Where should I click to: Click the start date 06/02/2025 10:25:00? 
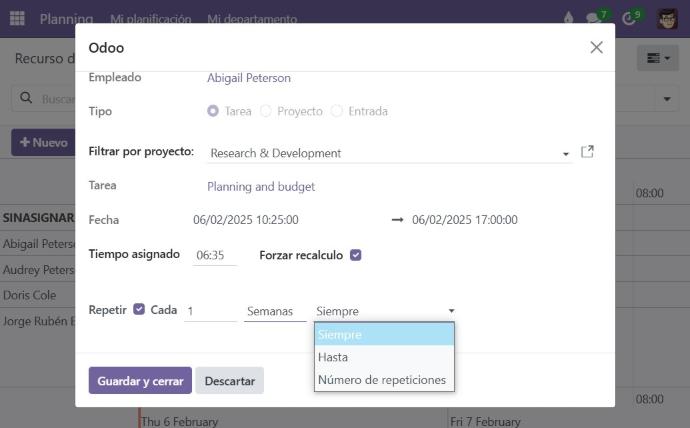(246, 219)
